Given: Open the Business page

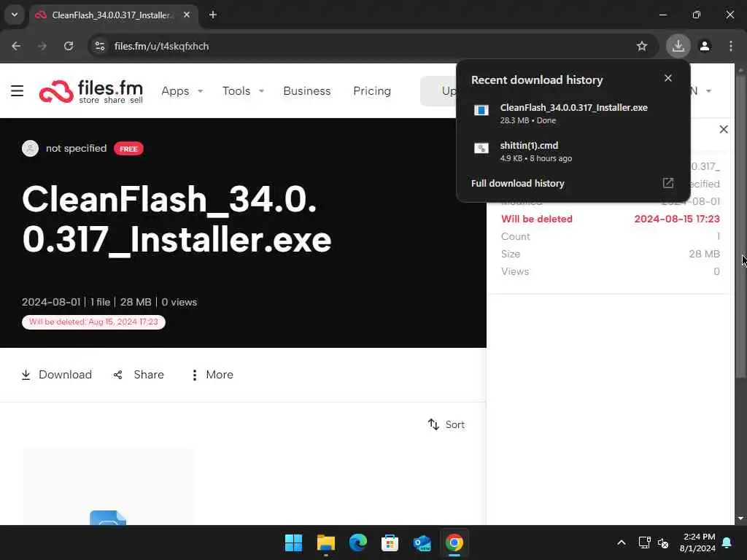Looking at the screenshot, I should coord(307,91).
